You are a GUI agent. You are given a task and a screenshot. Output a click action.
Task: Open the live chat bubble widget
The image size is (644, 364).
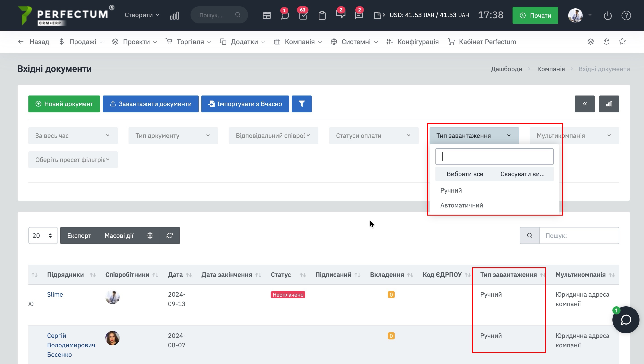click(626, 320)
